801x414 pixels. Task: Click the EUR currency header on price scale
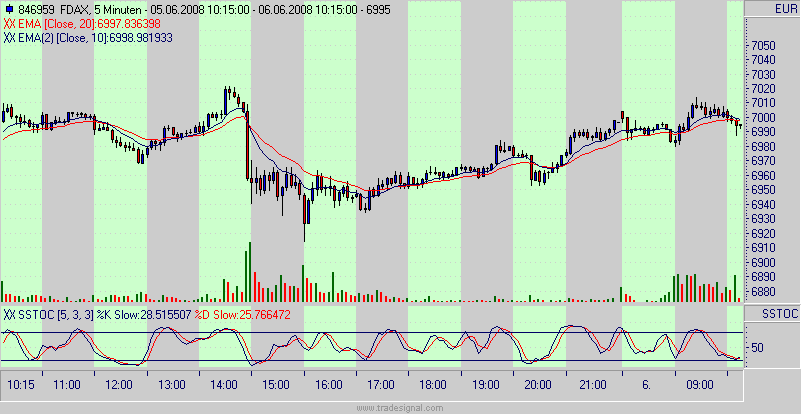click(x=786, y=9)
